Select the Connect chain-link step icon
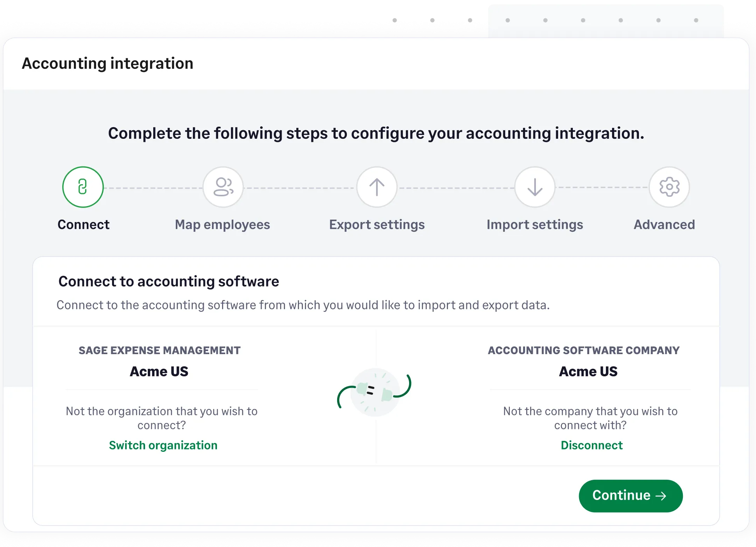This screenshot has height=547, width=756. (82, 187)
